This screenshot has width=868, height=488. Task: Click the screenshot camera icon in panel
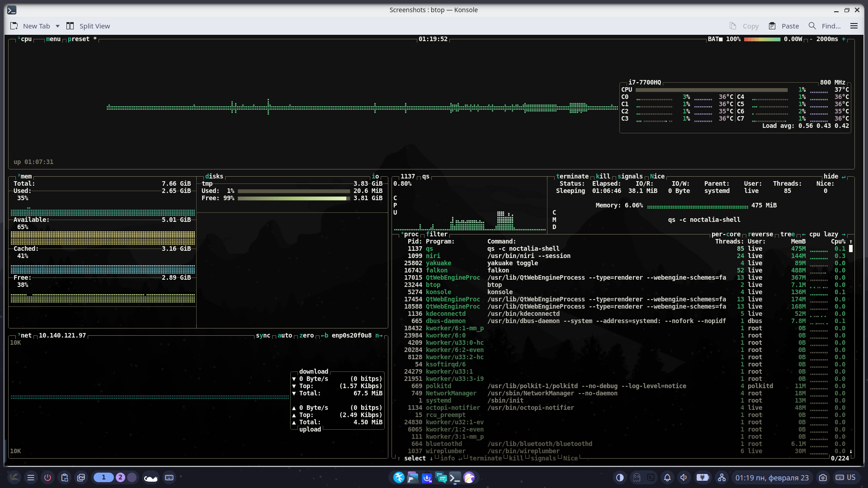[823, 478]
